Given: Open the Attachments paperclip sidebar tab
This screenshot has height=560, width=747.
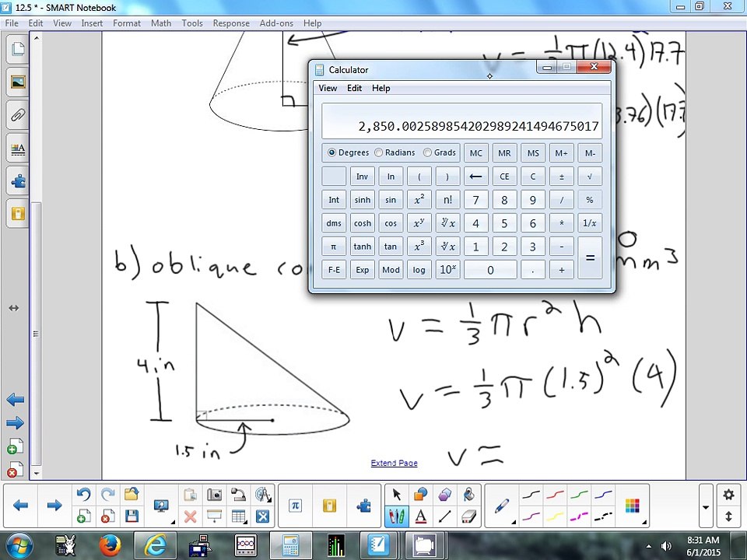Looking at the screenshot, I should [18, 115].
